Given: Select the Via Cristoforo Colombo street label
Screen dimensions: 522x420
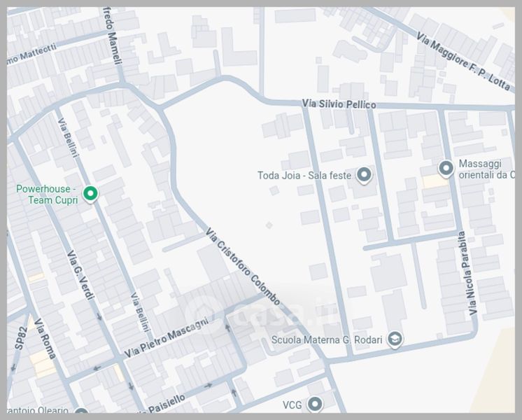Looking at the screenshot, I should [243, 267].
